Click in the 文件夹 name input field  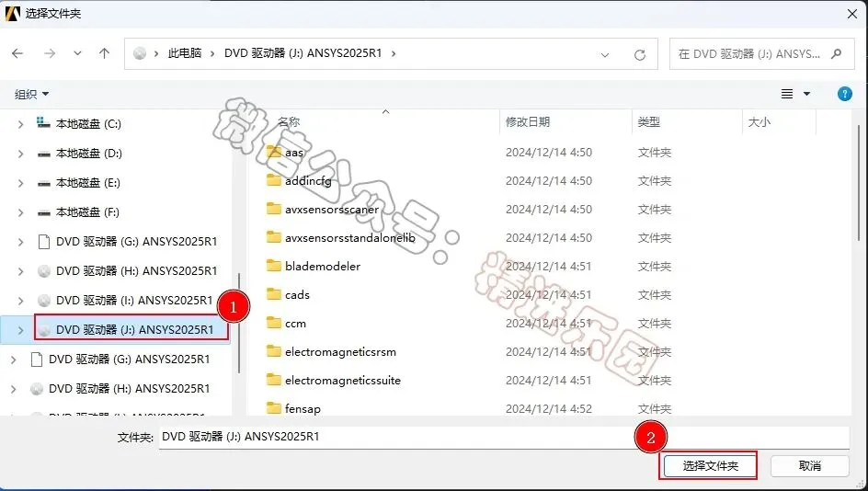click(504, 437)
